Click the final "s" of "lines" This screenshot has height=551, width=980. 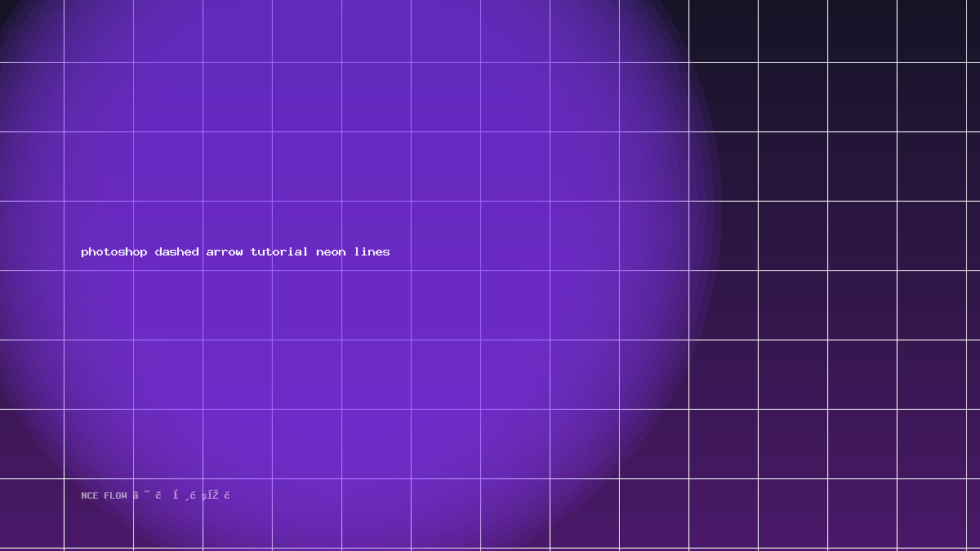pos(386,252)
